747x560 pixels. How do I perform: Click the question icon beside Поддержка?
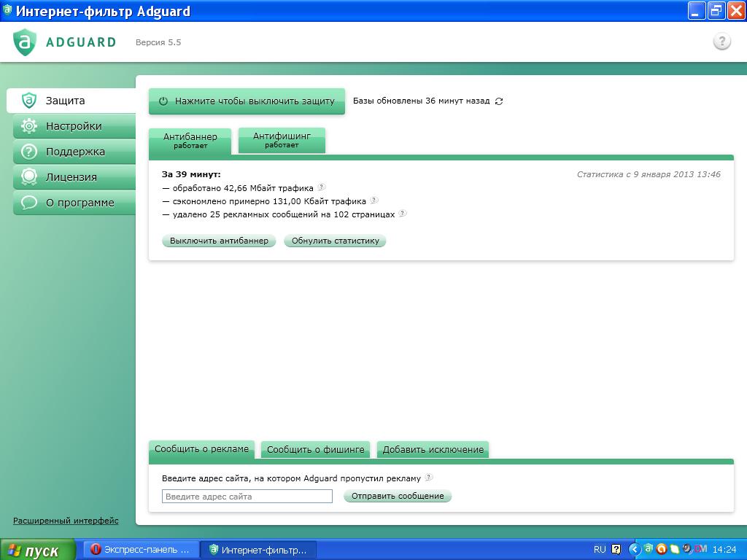point(29,152)
